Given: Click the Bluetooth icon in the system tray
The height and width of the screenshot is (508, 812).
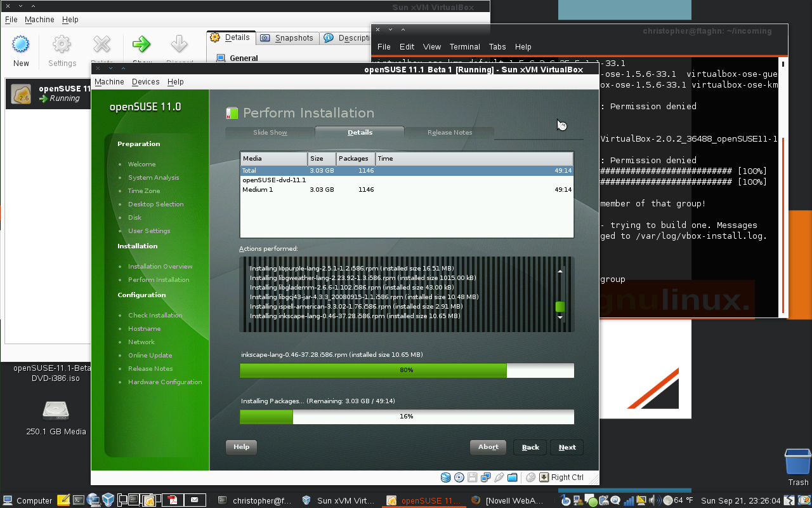Looking at the screenshot, I should point(565,500).
